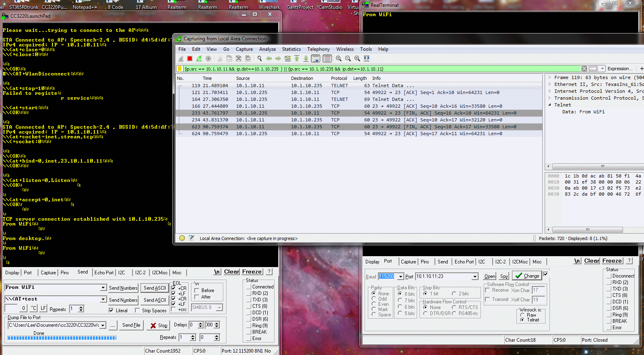The width and height of the screenshot is (644, 355).
Task: Open the display filter history dropdown
Action: point(602,69)
